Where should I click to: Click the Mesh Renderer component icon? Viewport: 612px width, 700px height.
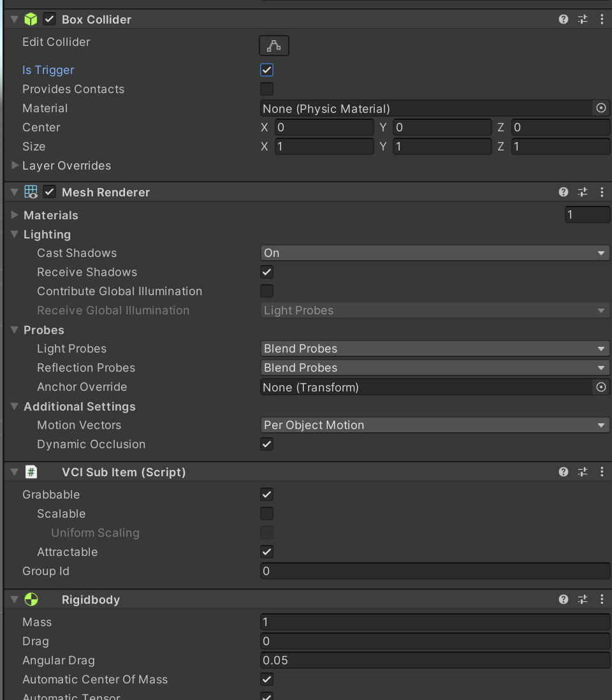(x=31, y=192)
